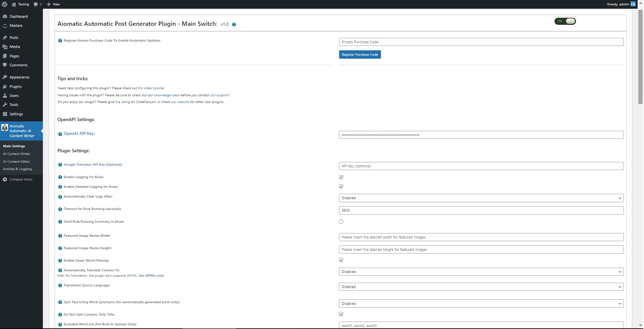
Task: Open AI Content Writer submenu item
Action: (17, 154)
